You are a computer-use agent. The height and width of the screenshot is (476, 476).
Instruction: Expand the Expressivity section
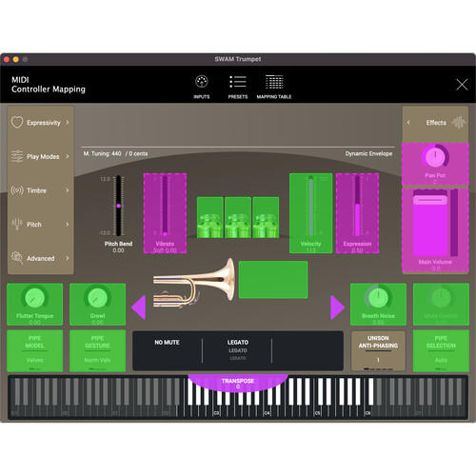click(x=40, y=123)
